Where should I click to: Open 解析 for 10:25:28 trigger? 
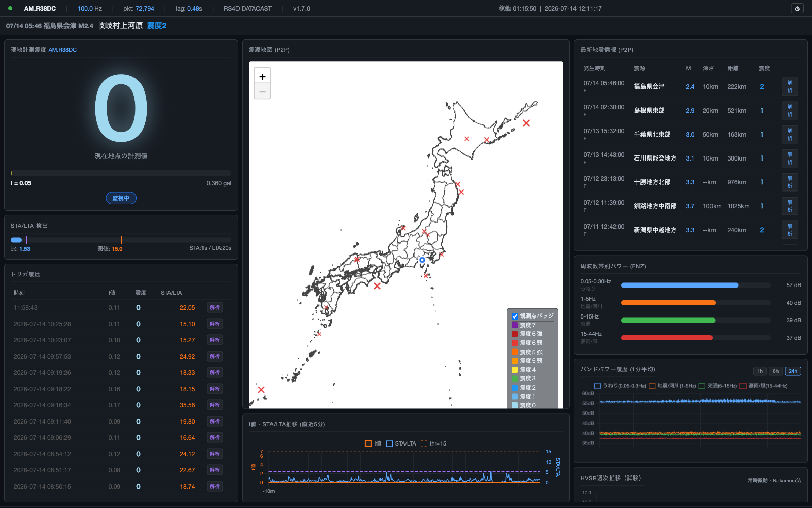click(215, 324)
